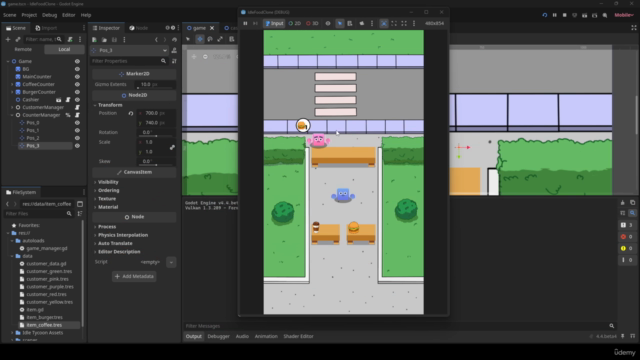Attach script icon in Scene dock toolbar
The width and height of the screenshot is (640, 360).
click(x=70, y=39)
